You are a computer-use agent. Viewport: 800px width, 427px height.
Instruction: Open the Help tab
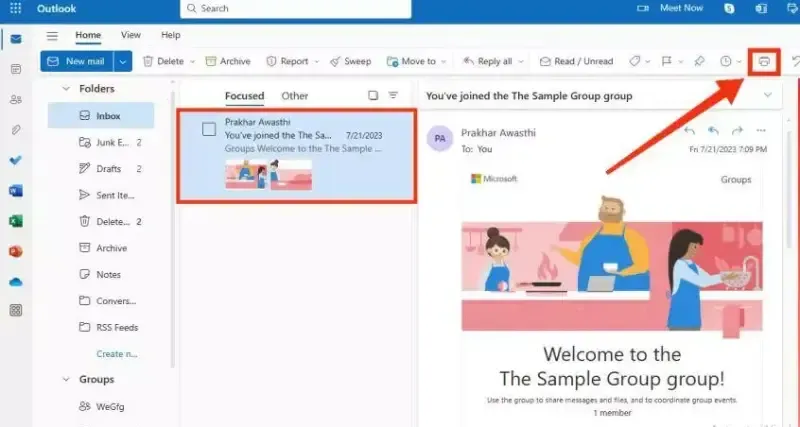tap(170, 35)
